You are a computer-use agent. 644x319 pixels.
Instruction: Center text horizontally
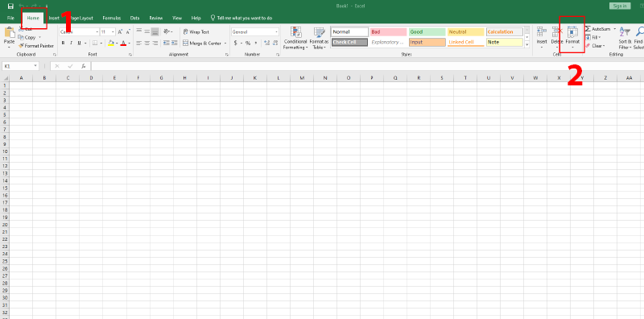(x=147, y=43)
